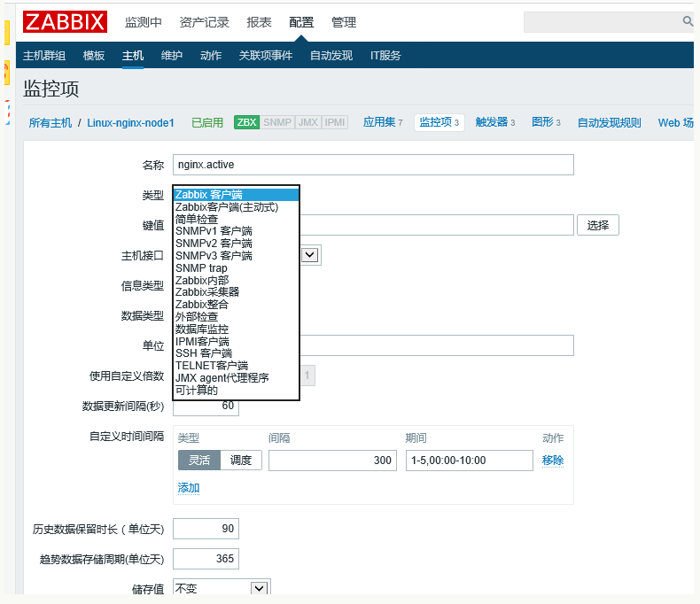Open the 管理 top menu
700x604 pixels.
(344, 22)
